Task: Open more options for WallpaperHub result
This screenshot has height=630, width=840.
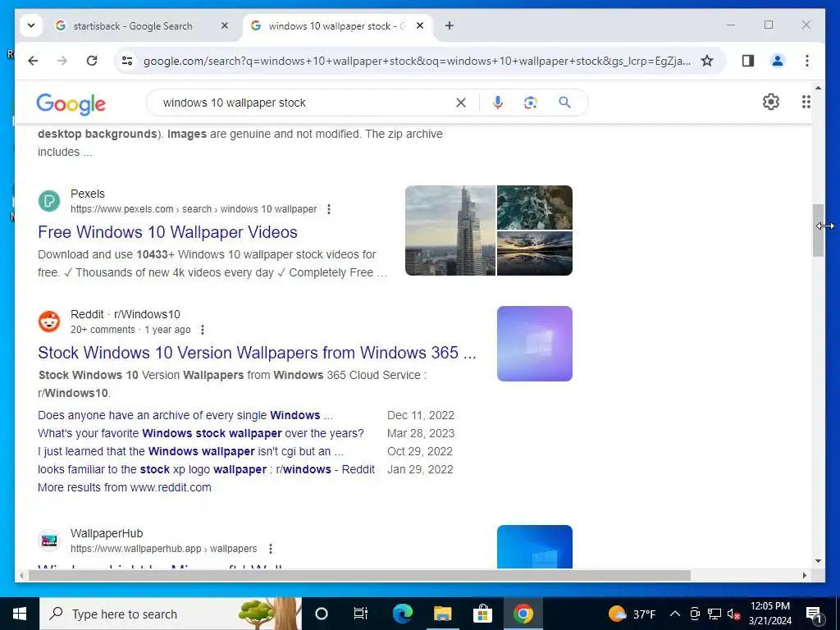Action: pos(271,549)
